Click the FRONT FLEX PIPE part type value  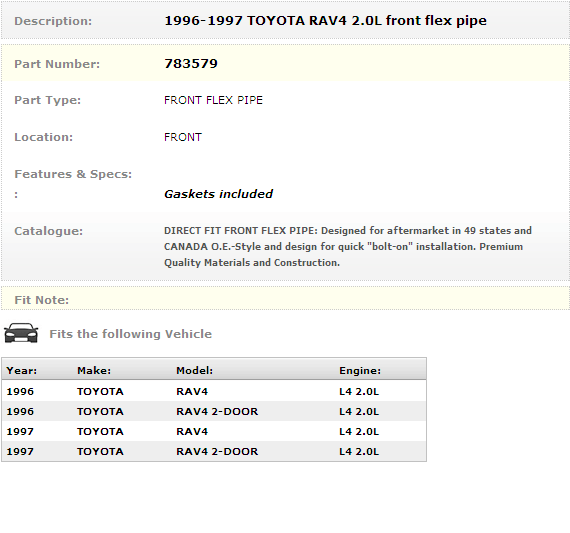pos(213,100)
